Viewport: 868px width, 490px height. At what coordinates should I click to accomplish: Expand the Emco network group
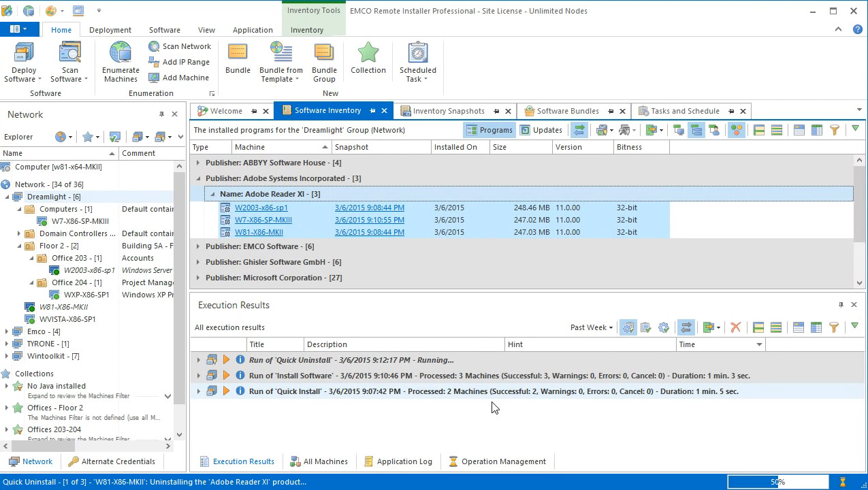(x=7, y=331)
